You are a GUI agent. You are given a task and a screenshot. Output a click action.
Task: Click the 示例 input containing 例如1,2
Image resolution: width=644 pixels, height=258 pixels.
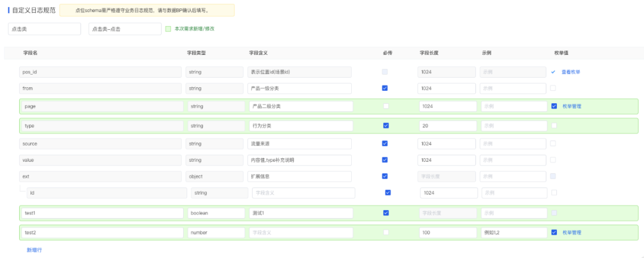513,232
